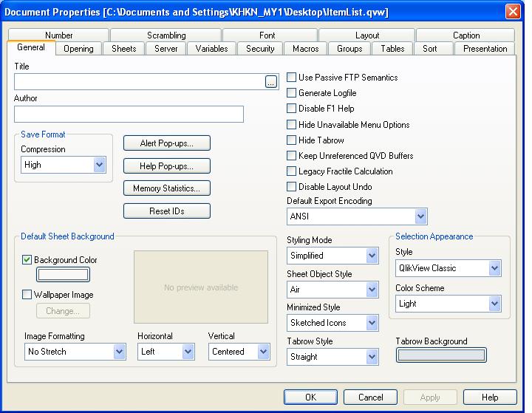
Task: Open Help Pop-ups settings
Action: coord(166,166)
